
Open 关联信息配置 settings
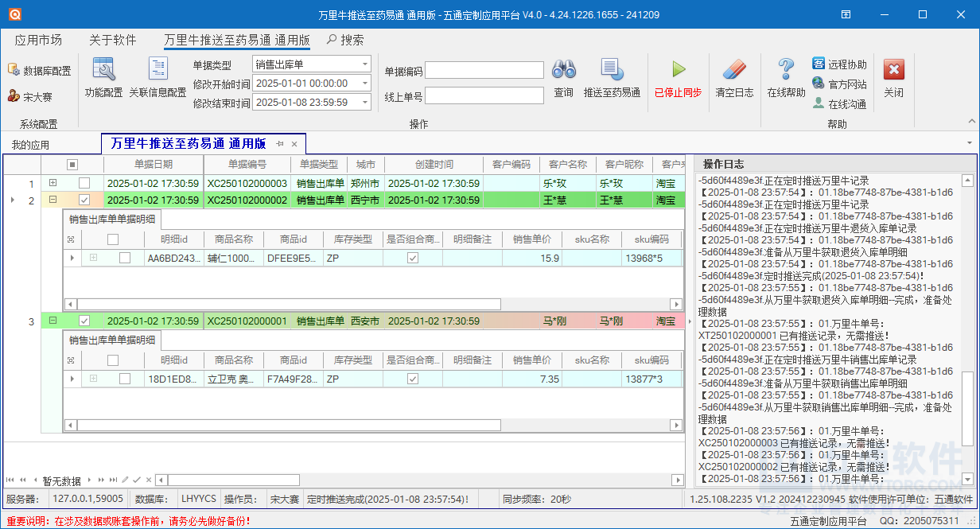pos(157,78)
